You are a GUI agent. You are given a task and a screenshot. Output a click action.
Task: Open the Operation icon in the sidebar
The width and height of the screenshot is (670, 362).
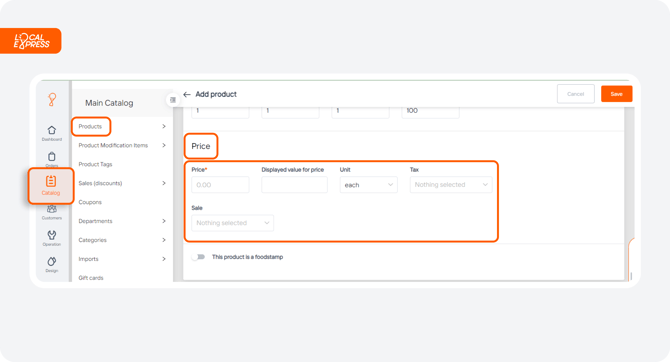52,235
